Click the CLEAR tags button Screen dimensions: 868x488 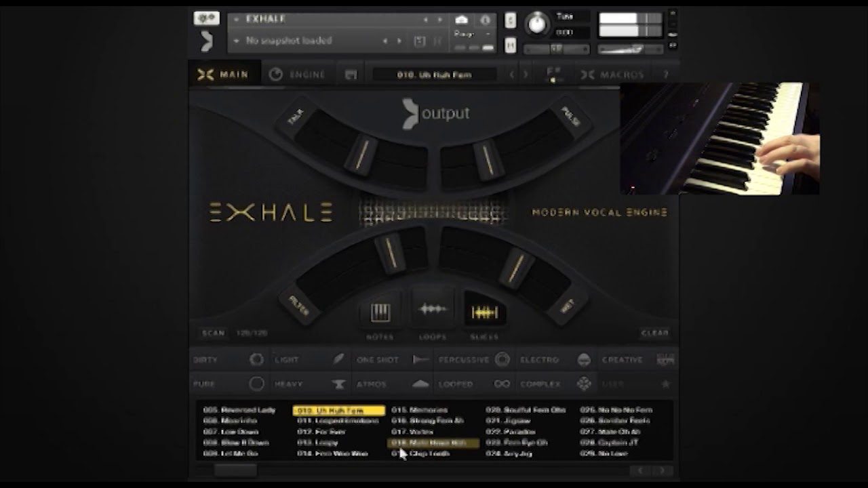point(655,333)
